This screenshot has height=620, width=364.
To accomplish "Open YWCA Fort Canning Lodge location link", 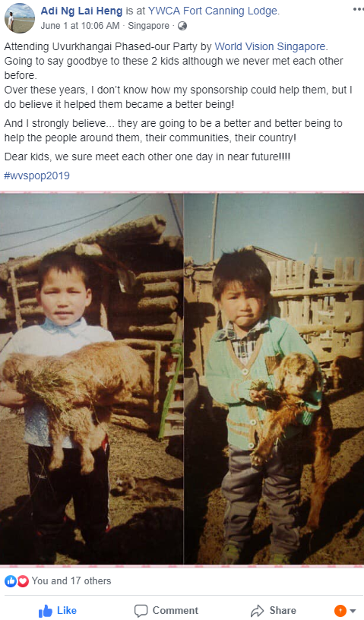I will (213, 11).
